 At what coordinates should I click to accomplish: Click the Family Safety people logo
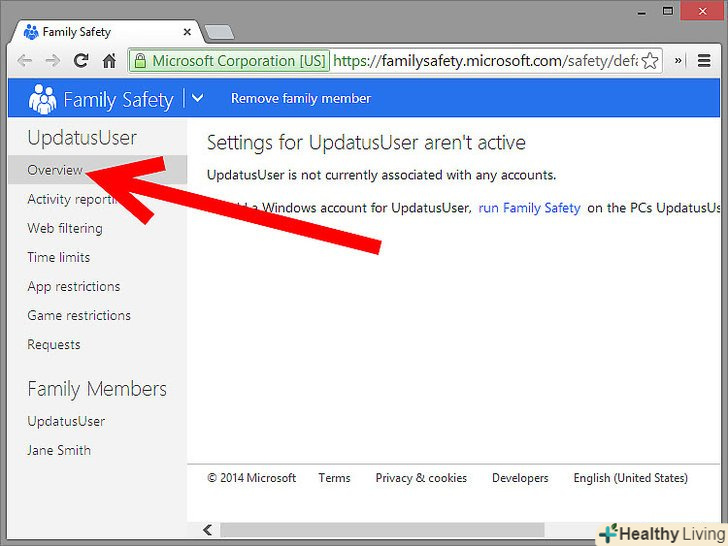(42, 99)
